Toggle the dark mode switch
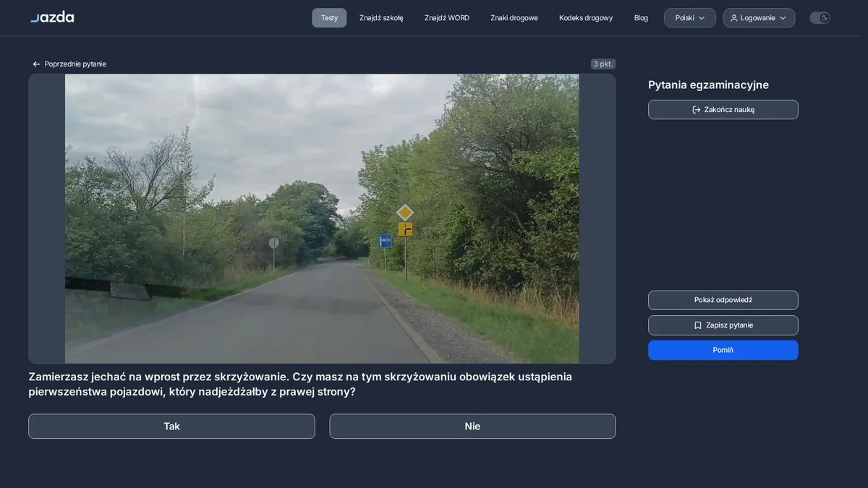The width and height of the screenshot is (868, 488). (x=820, y=18)
